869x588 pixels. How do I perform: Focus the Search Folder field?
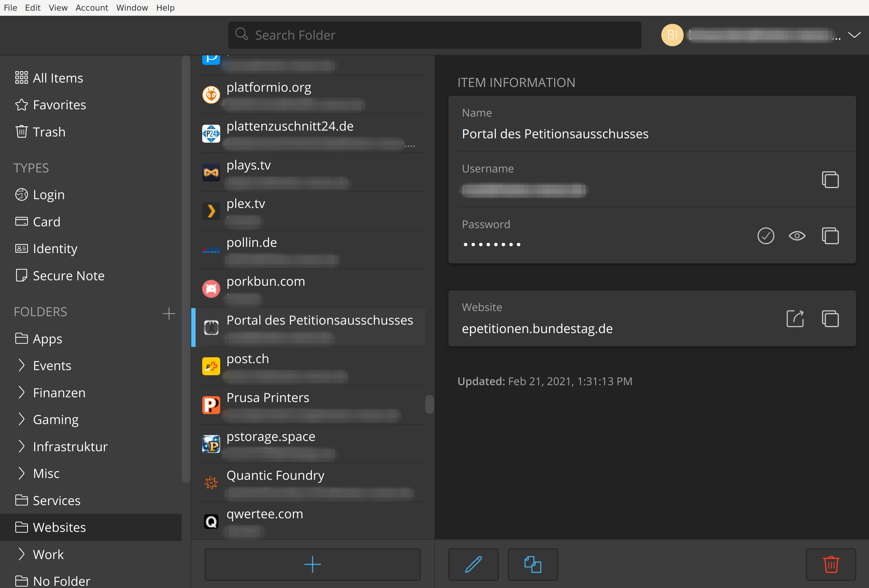coord(434,35)
